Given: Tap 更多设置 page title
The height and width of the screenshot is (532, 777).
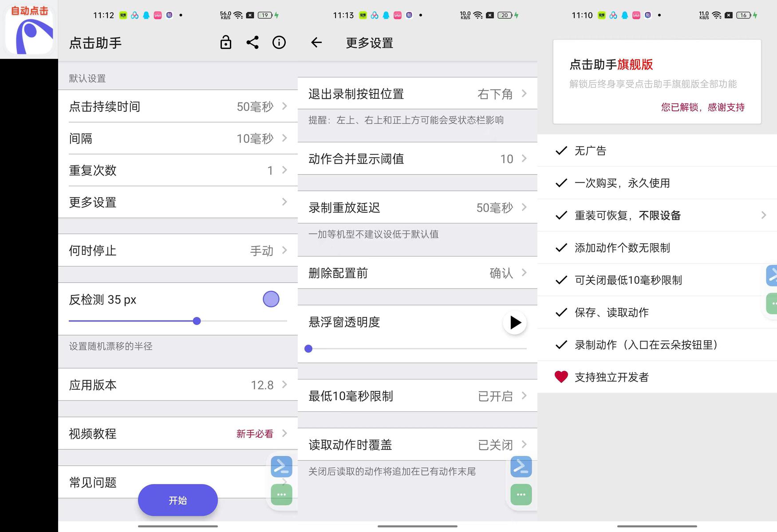Looking at the screenshot, I should 370,43.
